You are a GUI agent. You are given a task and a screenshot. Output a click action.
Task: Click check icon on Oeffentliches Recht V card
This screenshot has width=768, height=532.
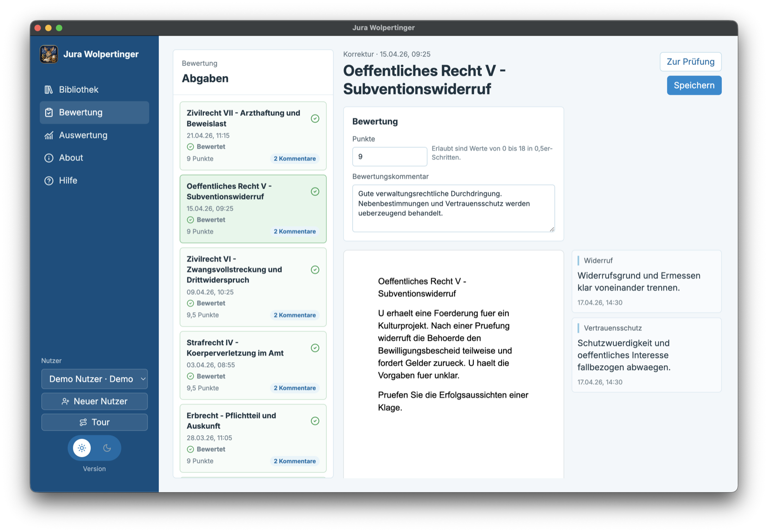[x=315, y=192]
